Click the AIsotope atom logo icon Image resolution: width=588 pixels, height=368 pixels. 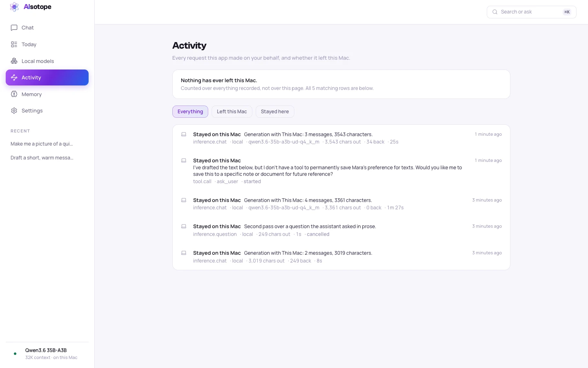[x=14, y=7]
